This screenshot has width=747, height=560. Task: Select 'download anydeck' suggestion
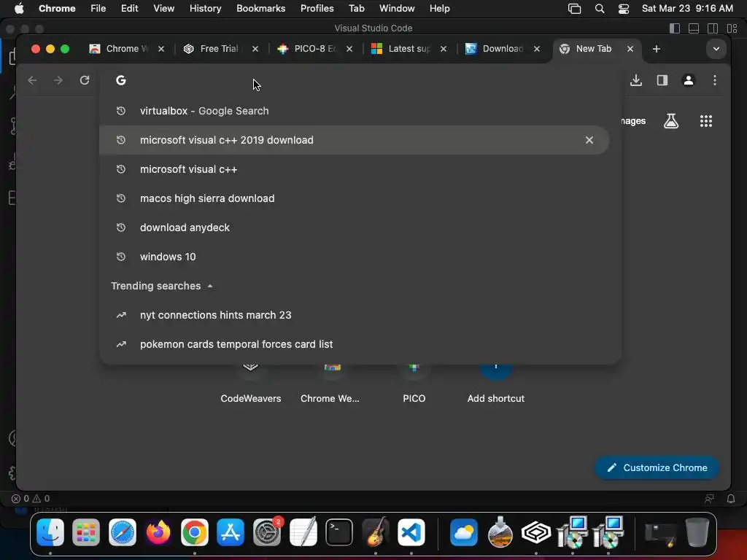[x=354, y=227]
